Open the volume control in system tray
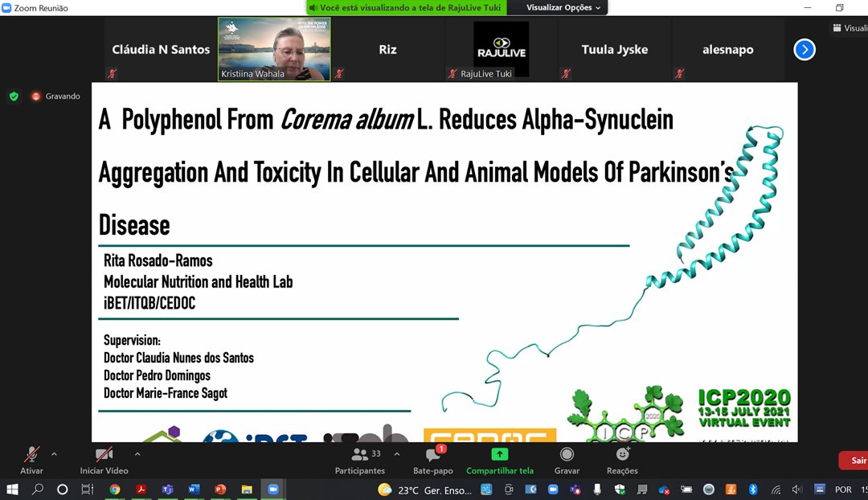This screenshot has height=500, width=868. 796,489
